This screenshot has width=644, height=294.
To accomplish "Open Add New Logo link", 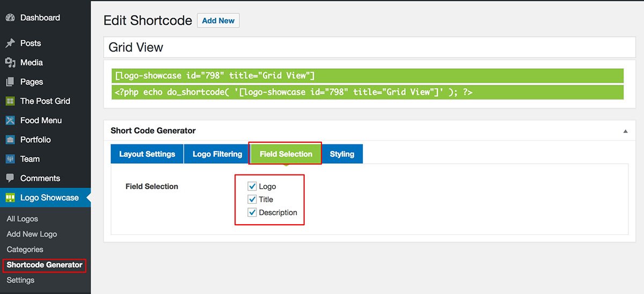I will coord(32,234).
